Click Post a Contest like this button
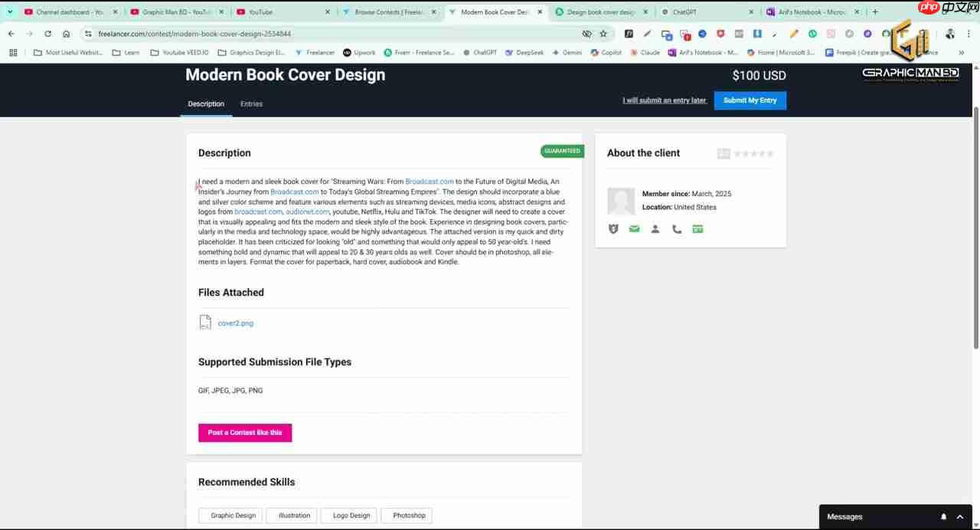The width and height of the screenshot is (980, 530). click(x=245, y=433)
